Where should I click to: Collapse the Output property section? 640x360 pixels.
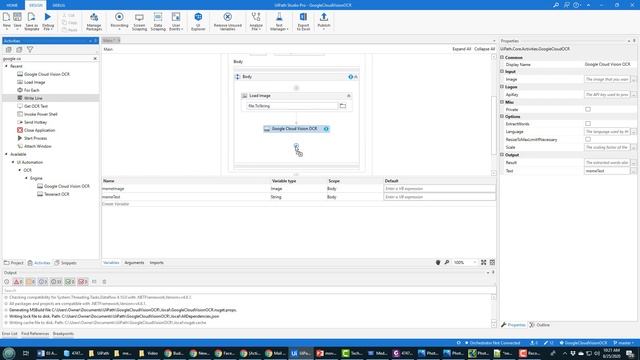tap(502, 155)
